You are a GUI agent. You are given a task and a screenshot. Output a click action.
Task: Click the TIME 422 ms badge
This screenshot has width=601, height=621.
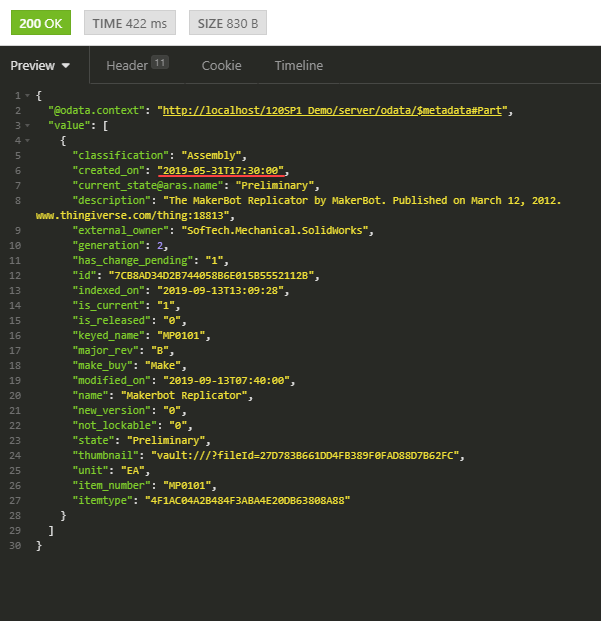130,23
